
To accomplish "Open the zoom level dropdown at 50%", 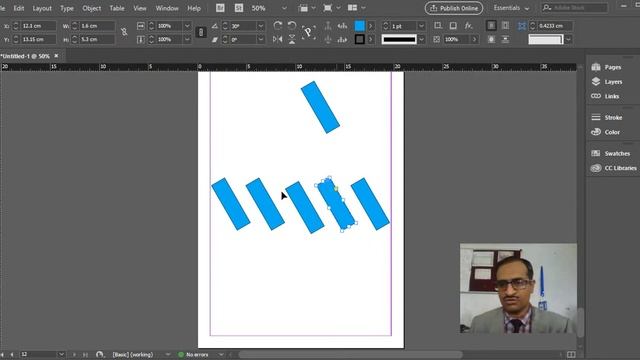I will (x=284, y=8).
